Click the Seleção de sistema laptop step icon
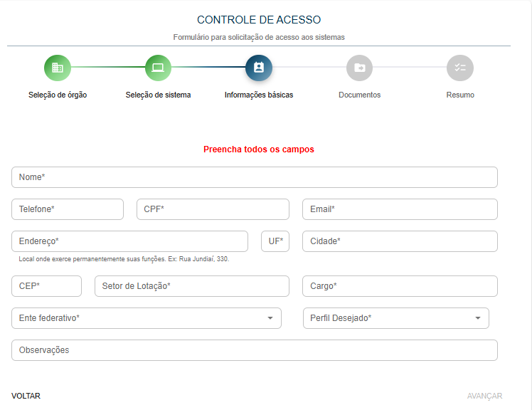This screenshot has height=410, width=532. (158, 68)
